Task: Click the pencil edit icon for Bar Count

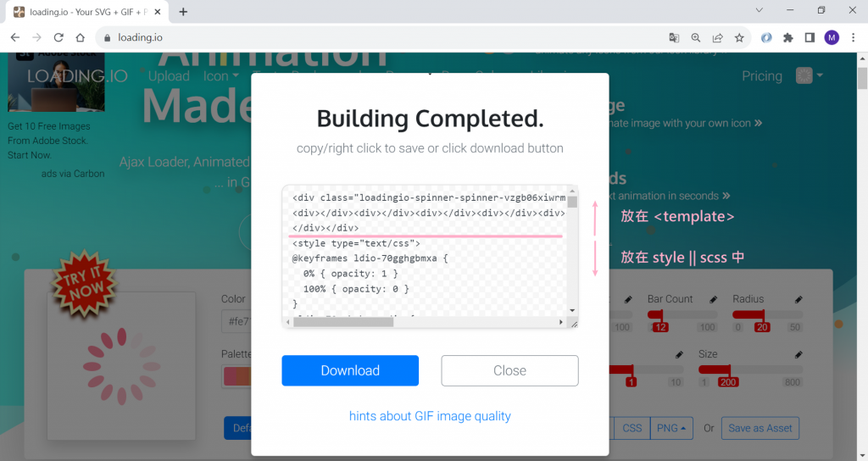Action: [x=714, y=299]
